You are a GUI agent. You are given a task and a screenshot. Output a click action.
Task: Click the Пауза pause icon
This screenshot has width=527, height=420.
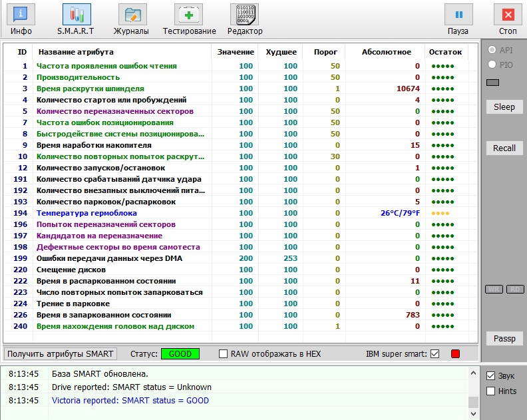click(x=458, y=15)
